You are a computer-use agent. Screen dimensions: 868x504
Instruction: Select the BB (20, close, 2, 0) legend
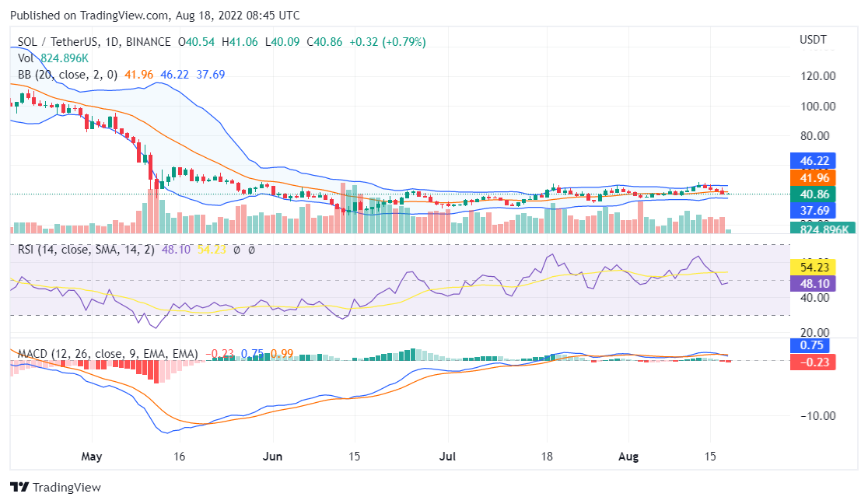pyautogui.click(x=68, y=75)
